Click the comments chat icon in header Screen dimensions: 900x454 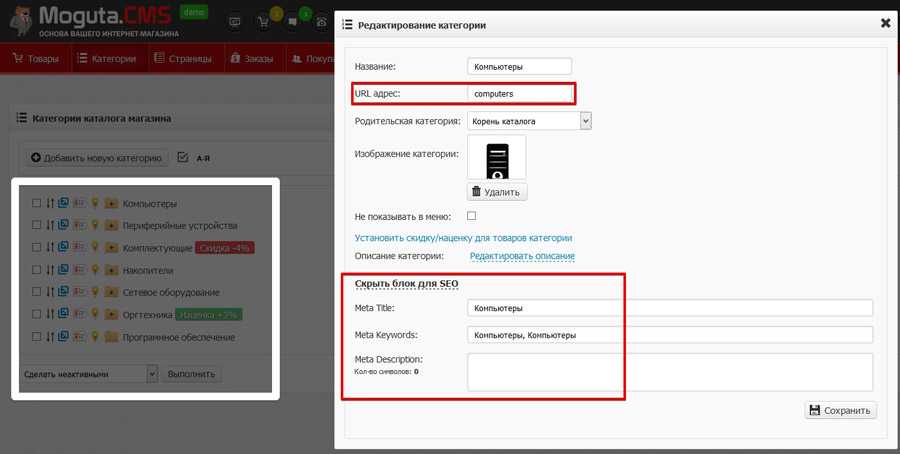(292, 19)
